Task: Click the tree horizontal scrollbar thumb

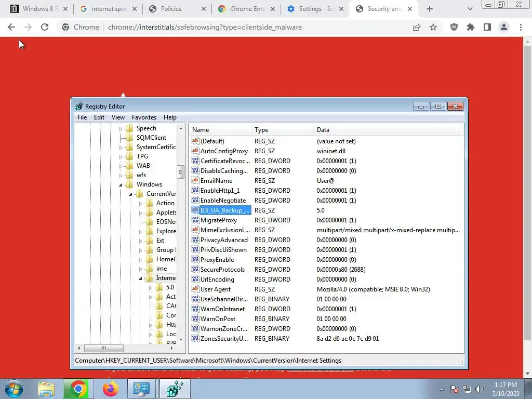Action: [103, 348]
